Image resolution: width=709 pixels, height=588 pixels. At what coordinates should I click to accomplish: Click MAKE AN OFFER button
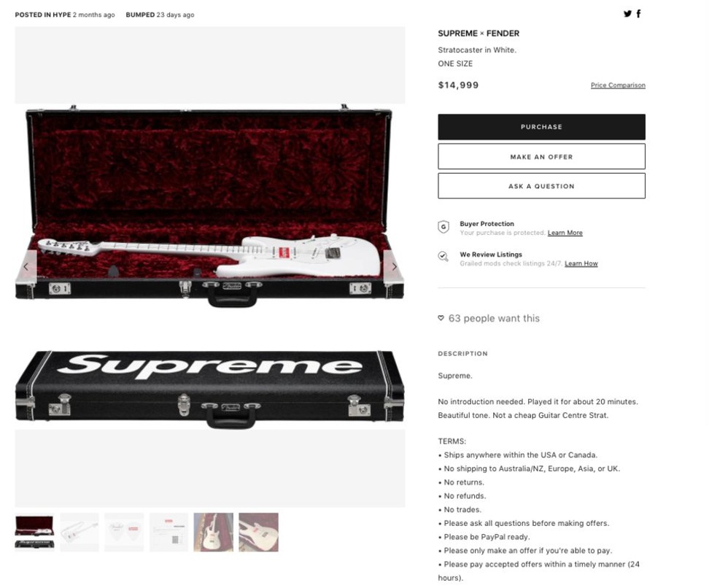tap(541, 157)
